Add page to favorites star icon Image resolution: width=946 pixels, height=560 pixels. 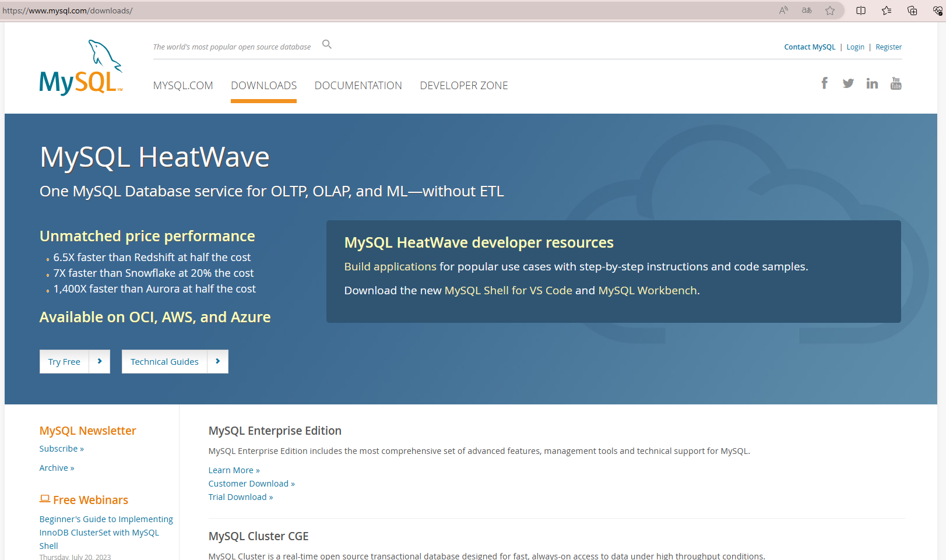(830, 10)
